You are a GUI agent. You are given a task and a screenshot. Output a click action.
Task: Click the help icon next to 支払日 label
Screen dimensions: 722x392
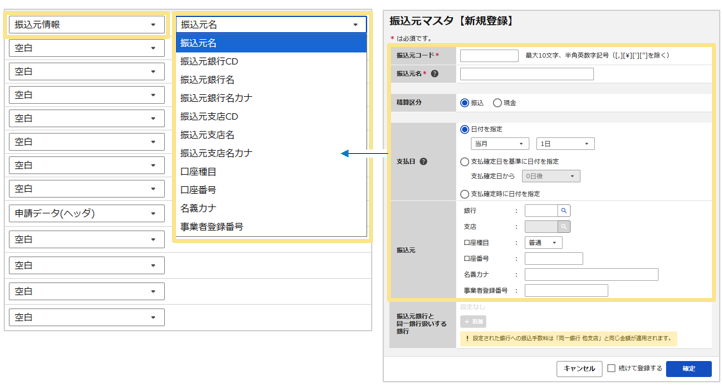(423, 162)
